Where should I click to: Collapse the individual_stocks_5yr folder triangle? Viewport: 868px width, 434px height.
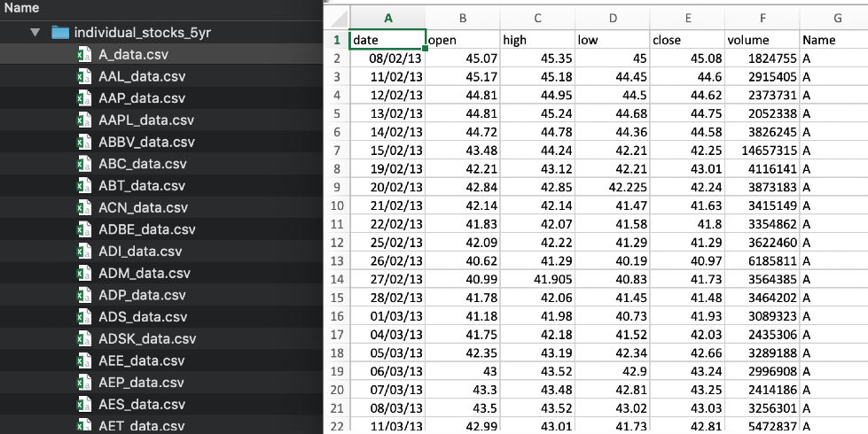[35, 33]
